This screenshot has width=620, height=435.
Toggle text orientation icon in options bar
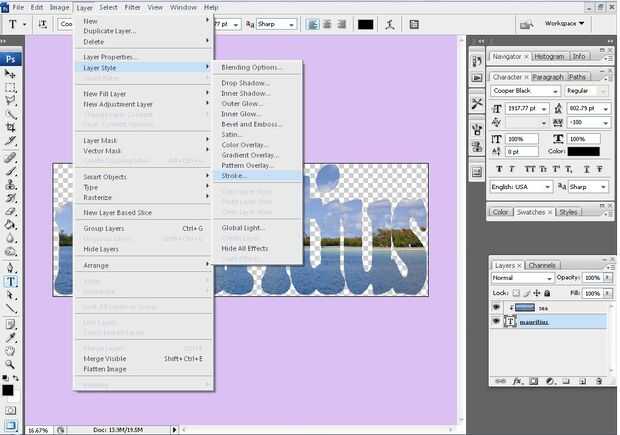point(42,24)
